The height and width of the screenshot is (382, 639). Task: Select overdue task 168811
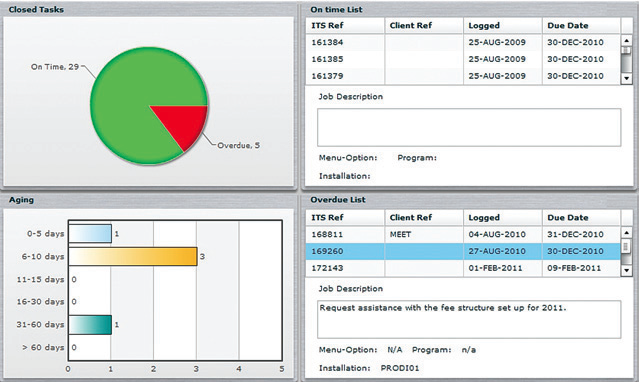(463, 234)
